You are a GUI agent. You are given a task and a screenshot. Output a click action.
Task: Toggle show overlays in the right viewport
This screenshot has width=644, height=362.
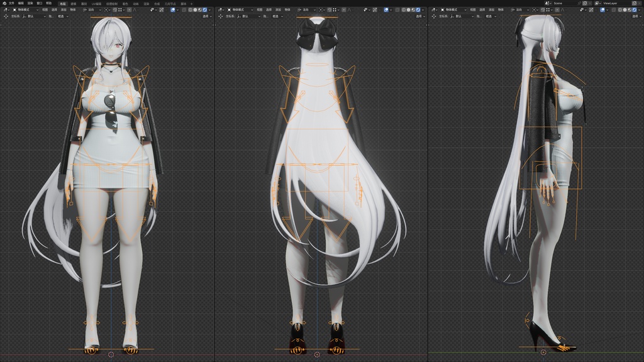coord(602,10)
